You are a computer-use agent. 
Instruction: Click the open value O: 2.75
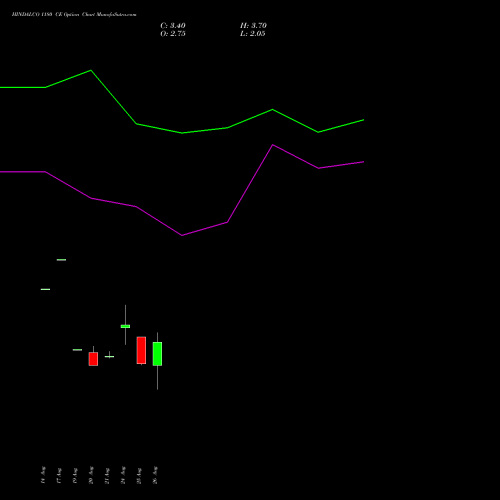tap(173, 34)
